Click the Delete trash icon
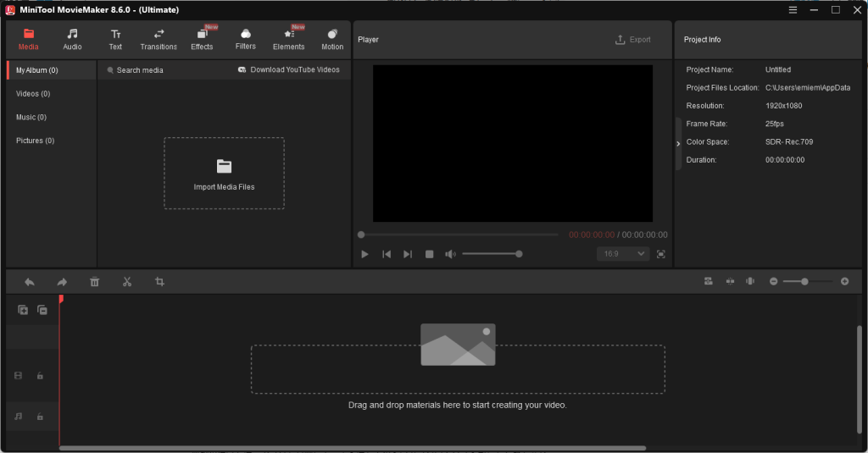 pyautogui.click(x=95, y=282)
